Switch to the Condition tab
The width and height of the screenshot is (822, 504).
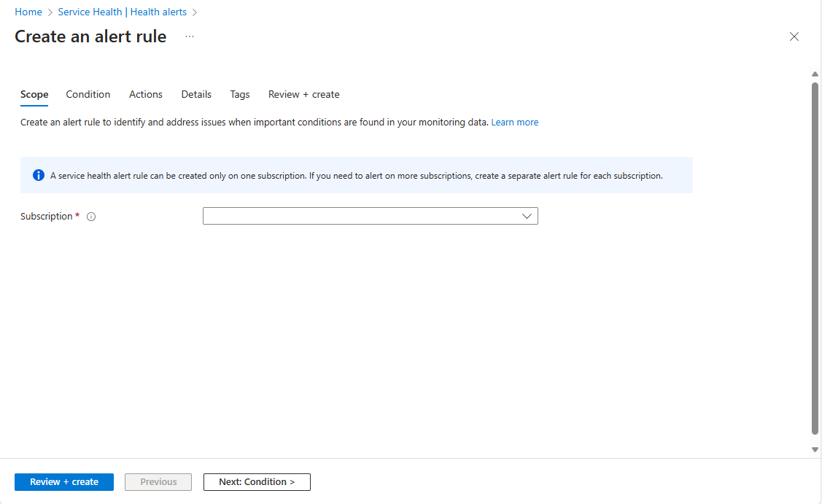[x=88, y=94]
